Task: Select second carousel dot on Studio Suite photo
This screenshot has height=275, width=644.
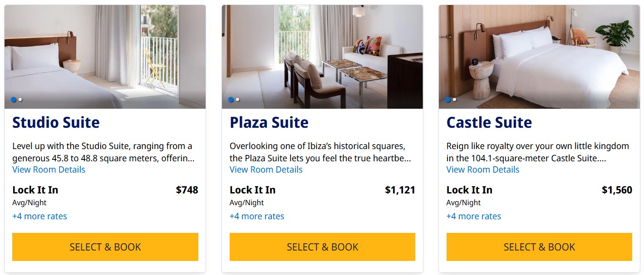Action: click(x=20, y=100)
